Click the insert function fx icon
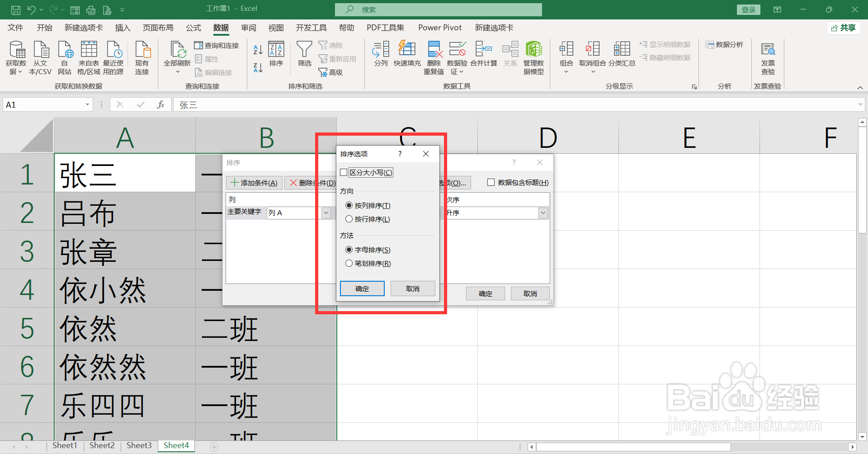 click(x=160, y=104)
